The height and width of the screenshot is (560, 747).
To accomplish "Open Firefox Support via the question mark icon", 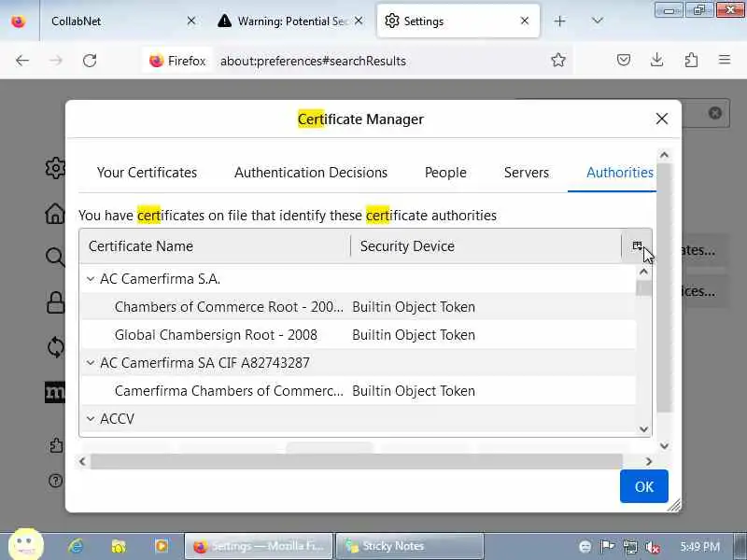I will (x=55, y=481).
